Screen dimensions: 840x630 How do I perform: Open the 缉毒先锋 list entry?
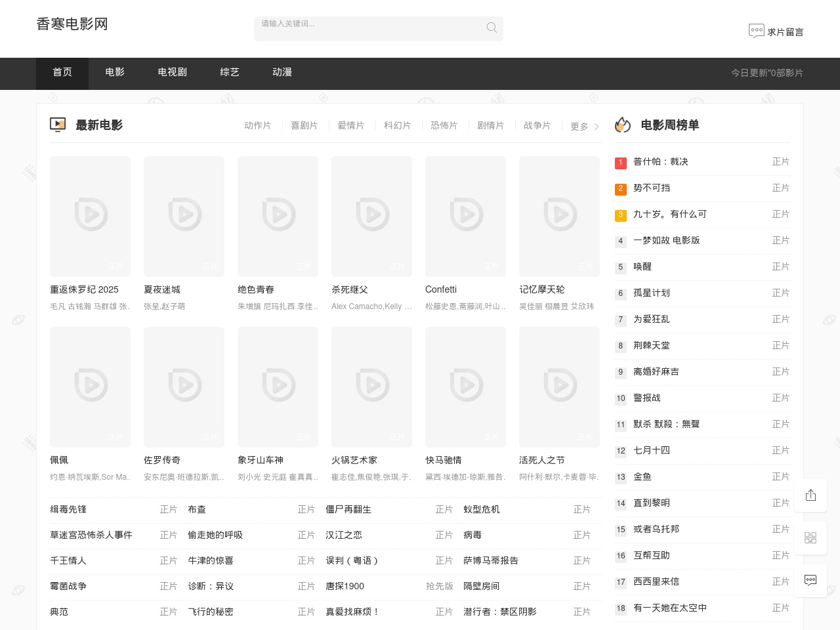pyautogui.click(x=68, y=509)
